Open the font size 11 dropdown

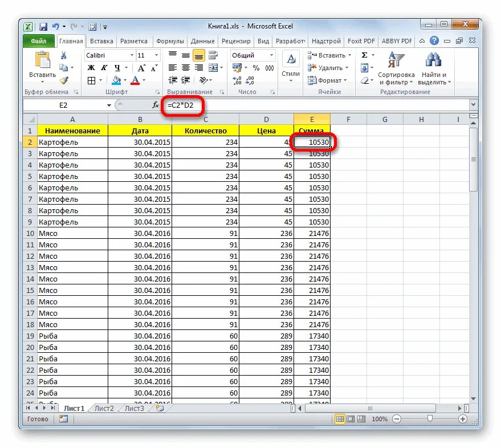(156, 55)
